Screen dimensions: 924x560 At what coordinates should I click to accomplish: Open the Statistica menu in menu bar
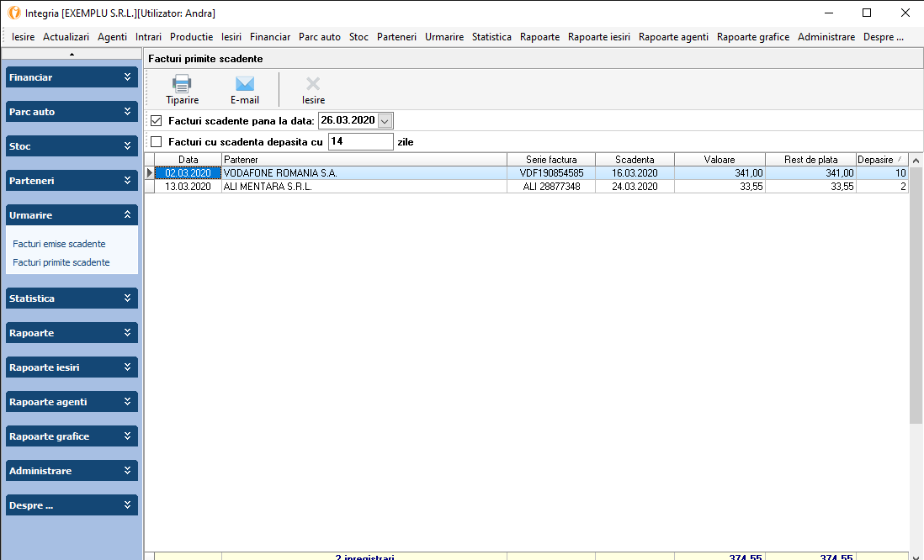(491, 37)
